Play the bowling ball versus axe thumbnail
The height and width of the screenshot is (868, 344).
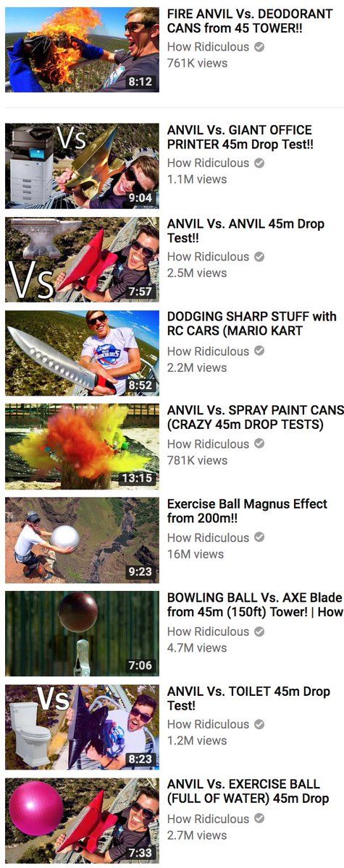click(x=82, y=634)
